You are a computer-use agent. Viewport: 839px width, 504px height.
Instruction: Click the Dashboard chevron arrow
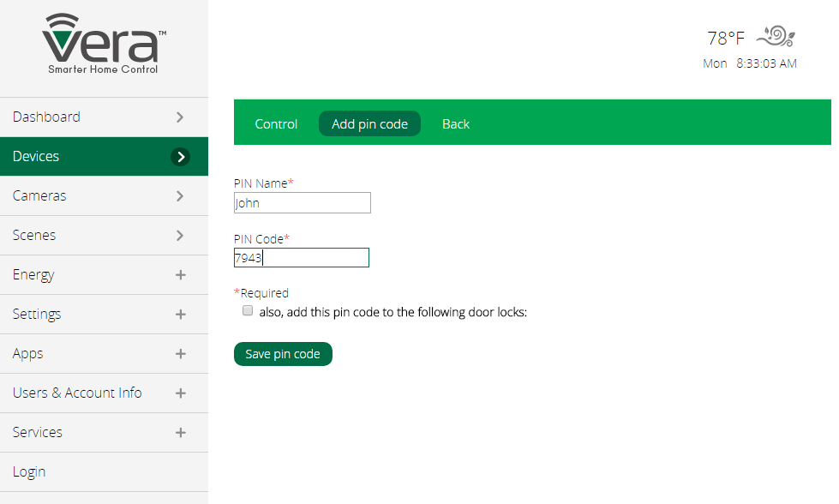pos(180,117)
